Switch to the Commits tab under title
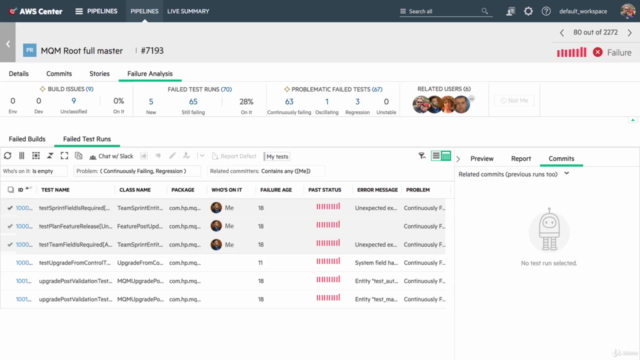640x360 pixels. [x=59, y=73]
